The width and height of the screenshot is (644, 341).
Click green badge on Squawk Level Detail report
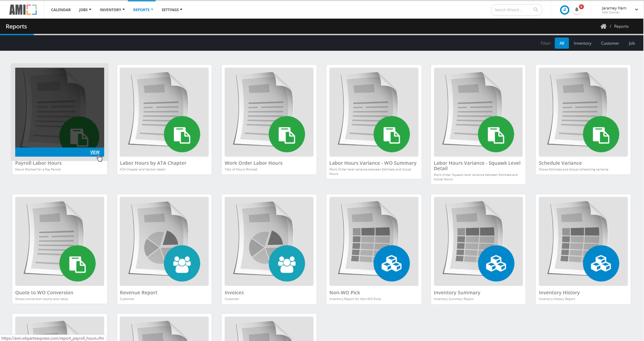(x=496, y=134)
